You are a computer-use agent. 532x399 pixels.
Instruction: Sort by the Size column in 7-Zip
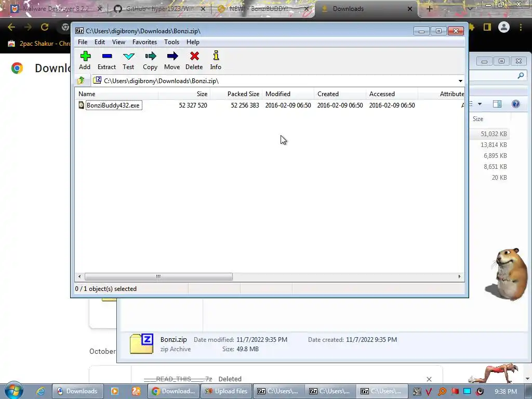point(184,94)
